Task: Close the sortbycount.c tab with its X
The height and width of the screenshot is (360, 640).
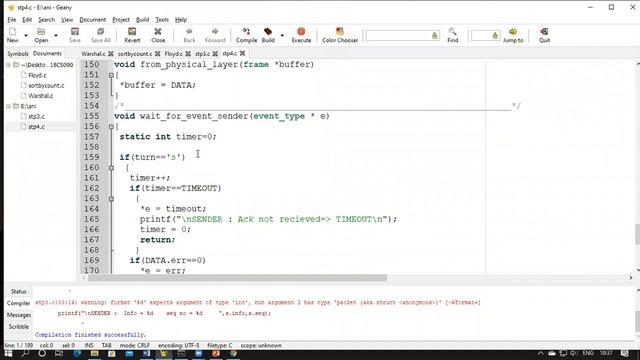Action: (x=158, y=53)
